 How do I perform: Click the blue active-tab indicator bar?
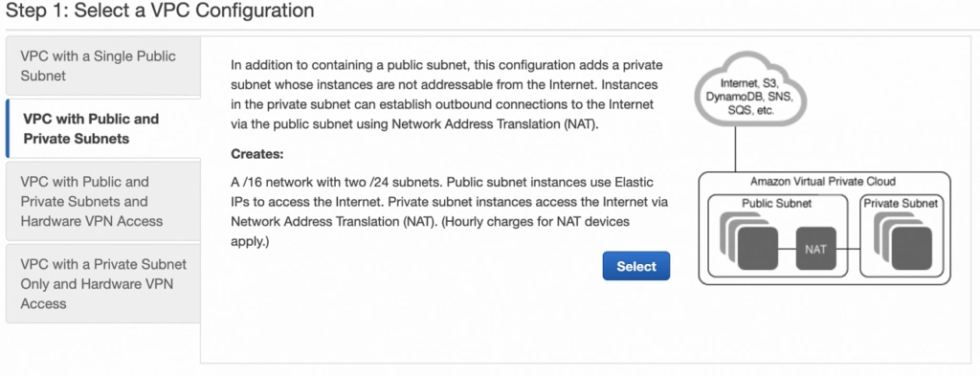pos(7,128)
